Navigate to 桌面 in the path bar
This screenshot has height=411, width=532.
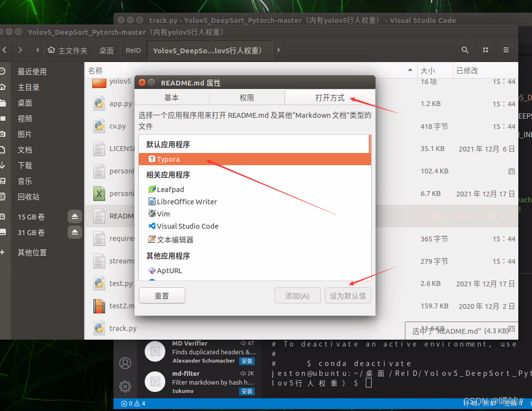tap(107, 50)
